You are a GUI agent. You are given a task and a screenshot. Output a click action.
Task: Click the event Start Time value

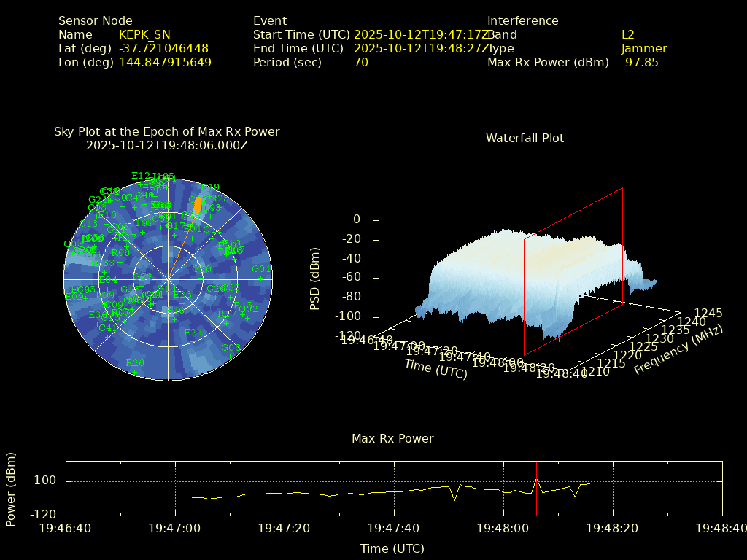(x=422, y=35)
